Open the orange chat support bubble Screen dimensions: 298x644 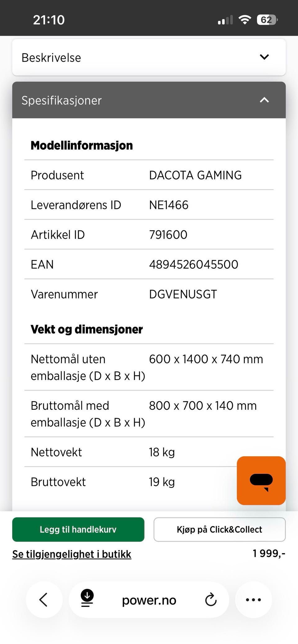point(261,480)
